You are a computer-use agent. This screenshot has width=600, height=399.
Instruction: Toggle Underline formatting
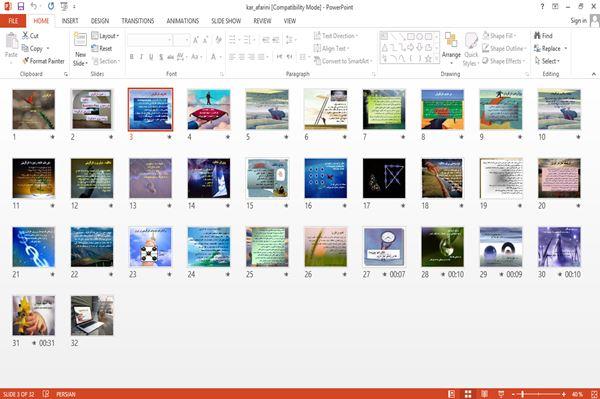point(151,57)
